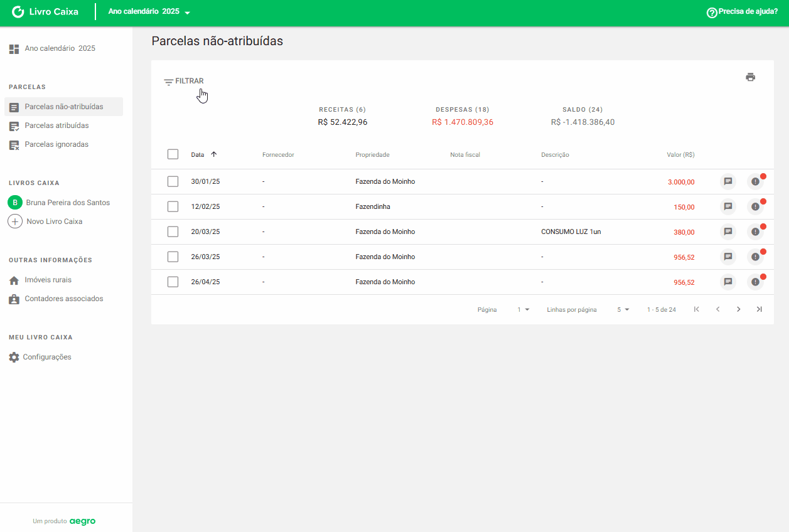Click Precisa de ajuda? link

pos(742,11)
